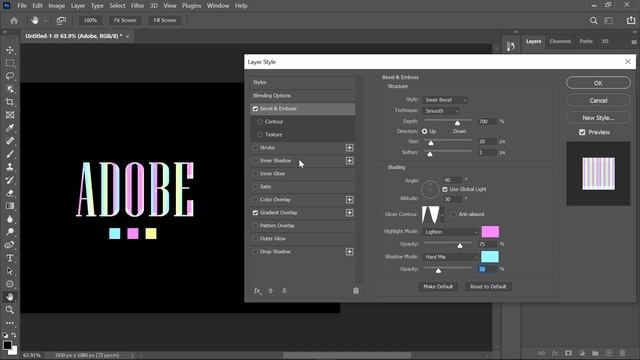Click the Make Default button
This screenshot has width=640, height=360.
click(x=438, y=287)
